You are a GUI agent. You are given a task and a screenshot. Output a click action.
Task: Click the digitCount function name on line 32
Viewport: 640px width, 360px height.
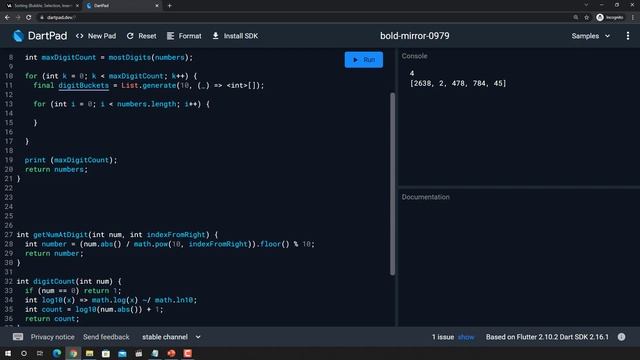pos(54,281)
